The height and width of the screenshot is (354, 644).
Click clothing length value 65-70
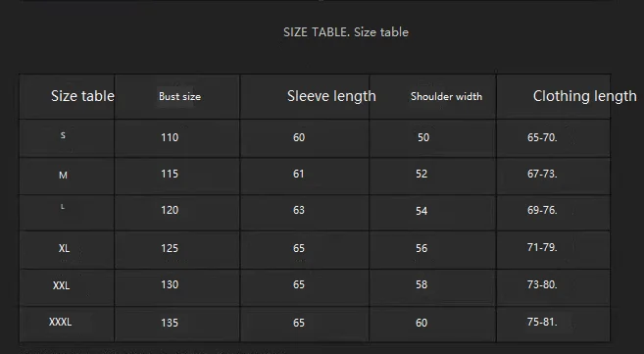(x=542, y=137)
